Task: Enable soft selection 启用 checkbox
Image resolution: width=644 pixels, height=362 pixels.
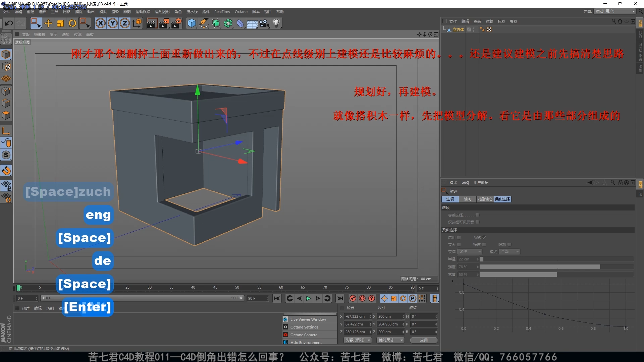Action: (x=459, y=238)
